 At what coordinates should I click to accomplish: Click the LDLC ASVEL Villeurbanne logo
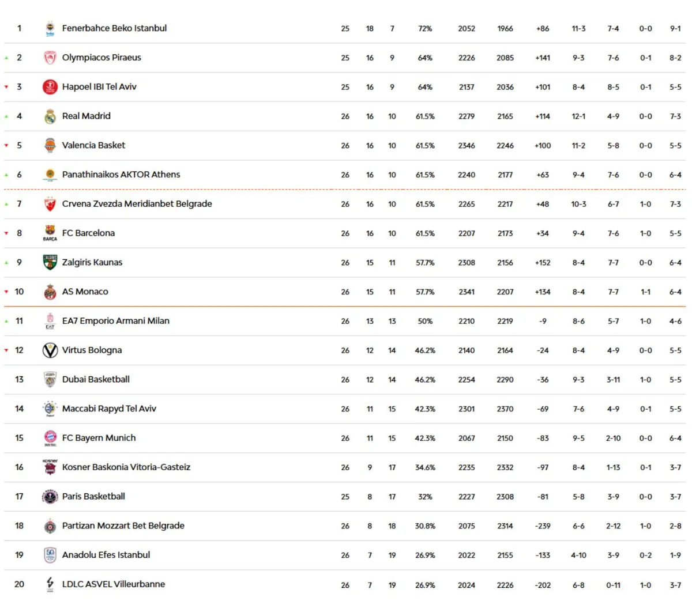(50, 584)
